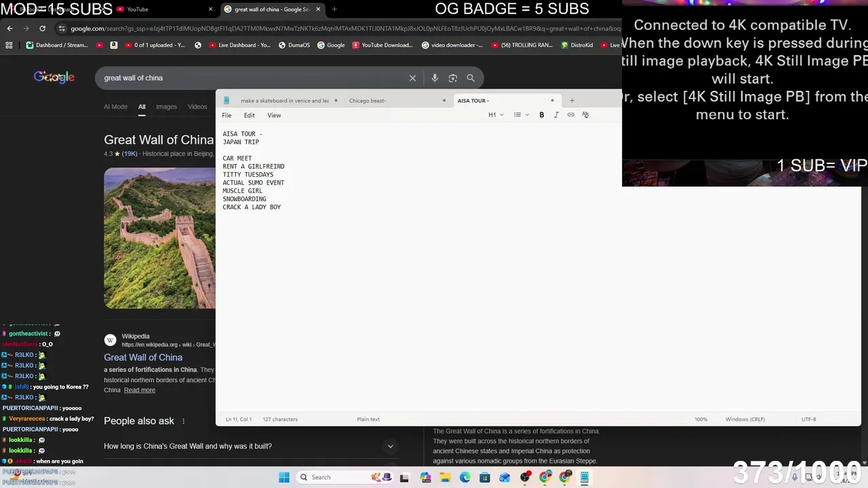Open Notepad Edit menu
This screenshot has height=488, width=868.
(250, 115)
